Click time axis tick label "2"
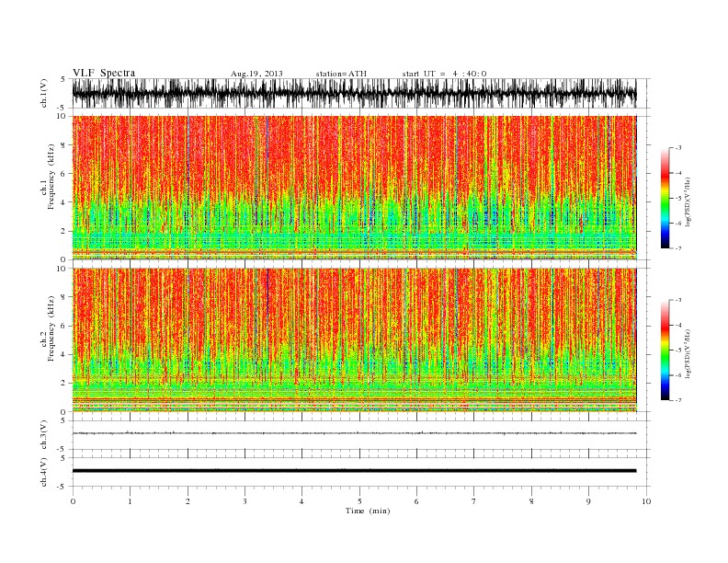Viewport: 728px width, 563px height. 188,501
